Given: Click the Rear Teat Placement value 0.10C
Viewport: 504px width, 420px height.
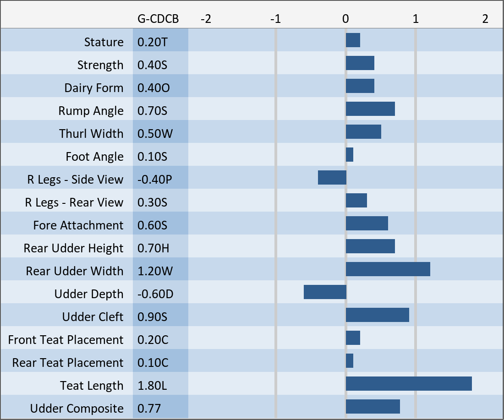Looking at the screenshot, I should (153, 363).
